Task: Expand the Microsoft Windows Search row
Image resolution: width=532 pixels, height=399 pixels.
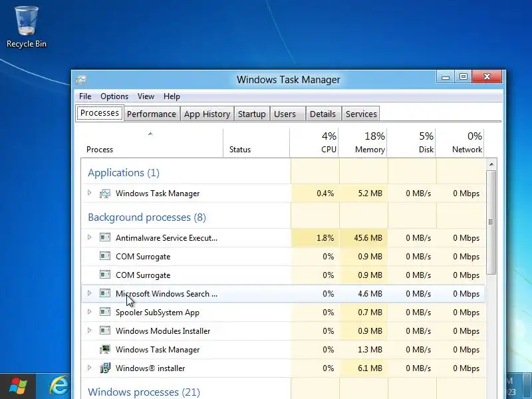Action: pos(90,293)
